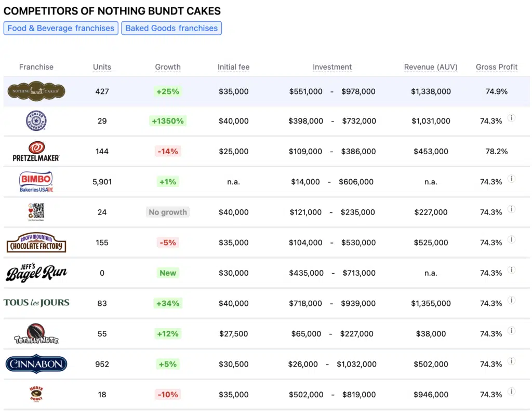
Task: Click the Nothing Bundt Cakes logo
Action: pos(36,91)
